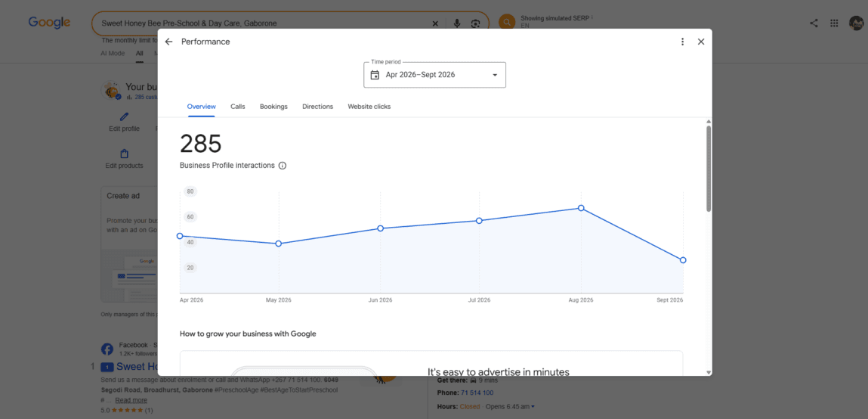This screenshot has height=419, width=868.
Task: Click the 285 interactions total
Action: pos(200,144)
